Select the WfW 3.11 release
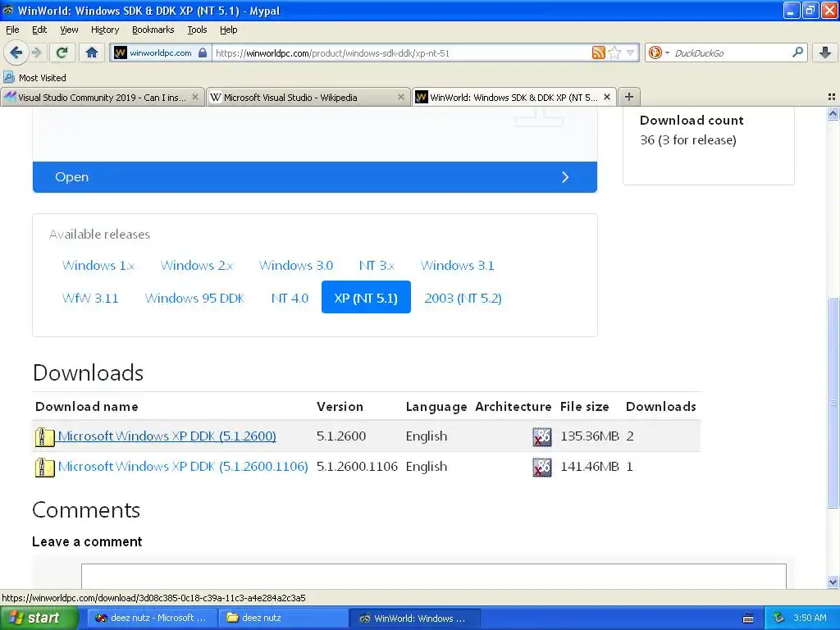 (x=90, y=298)
